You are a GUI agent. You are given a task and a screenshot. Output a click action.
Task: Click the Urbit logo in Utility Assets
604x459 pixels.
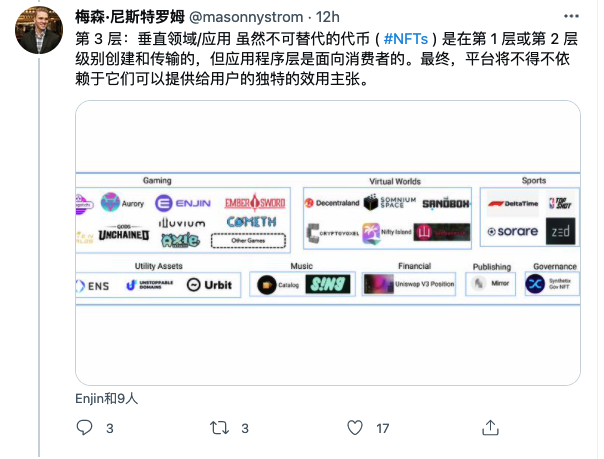point(210,285)
